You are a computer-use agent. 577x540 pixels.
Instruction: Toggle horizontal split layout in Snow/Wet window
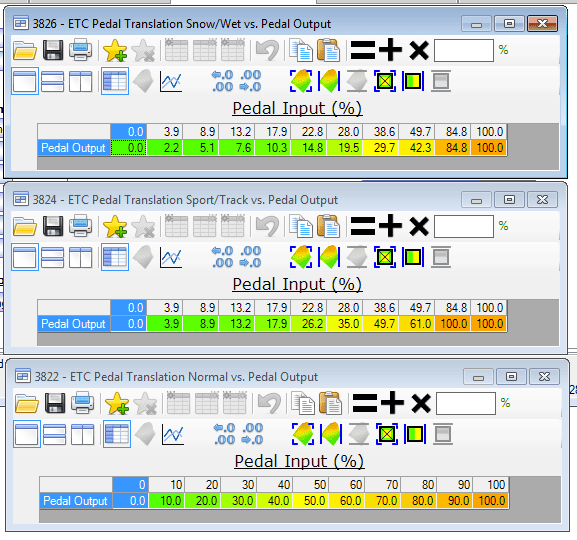click(x=52, y=81)
